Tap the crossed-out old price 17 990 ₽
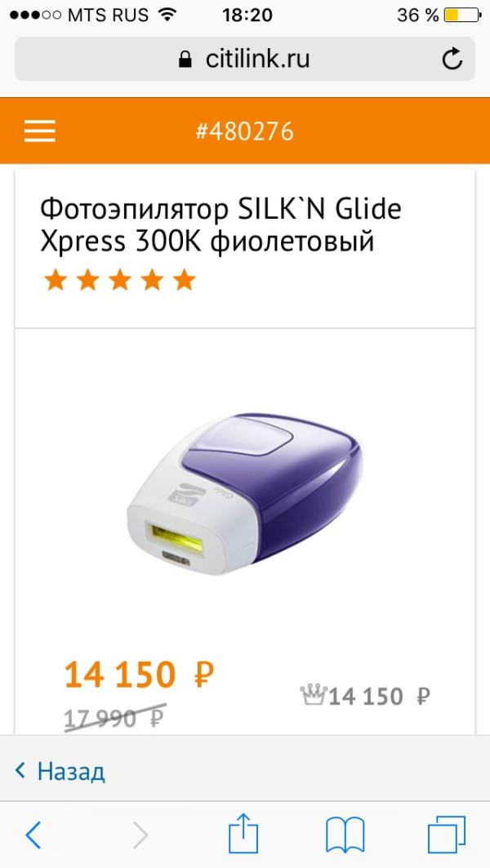The height and width of the screenshot is (868, 490). click(114, 718)
